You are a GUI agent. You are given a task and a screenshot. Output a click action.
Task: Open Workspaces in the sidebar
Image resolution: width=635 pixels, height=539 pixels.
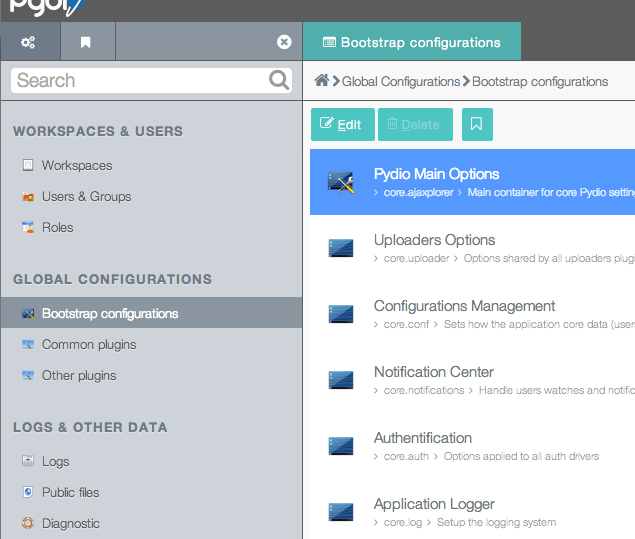pos(77,166)
